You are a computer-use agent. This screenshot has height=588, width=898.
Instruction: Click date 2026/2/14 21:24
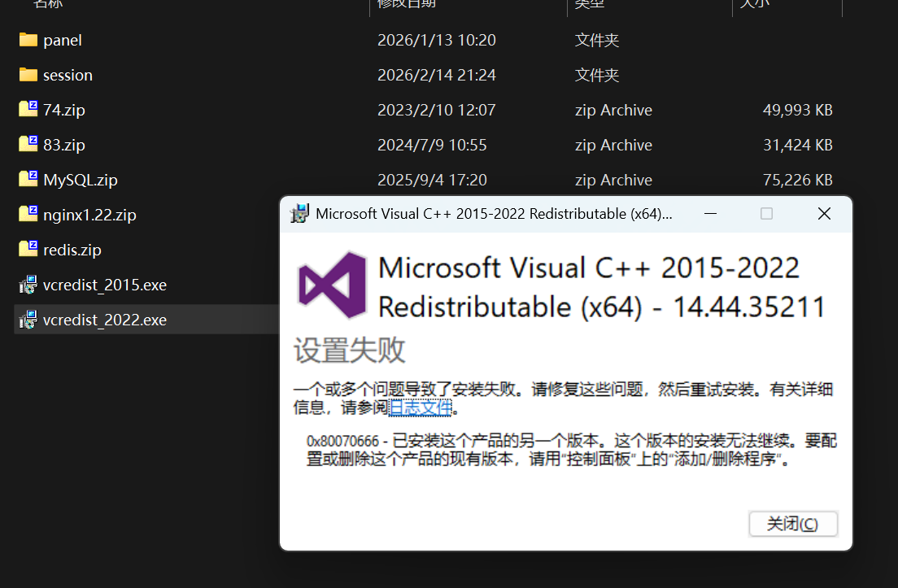(x=437, y=75)
